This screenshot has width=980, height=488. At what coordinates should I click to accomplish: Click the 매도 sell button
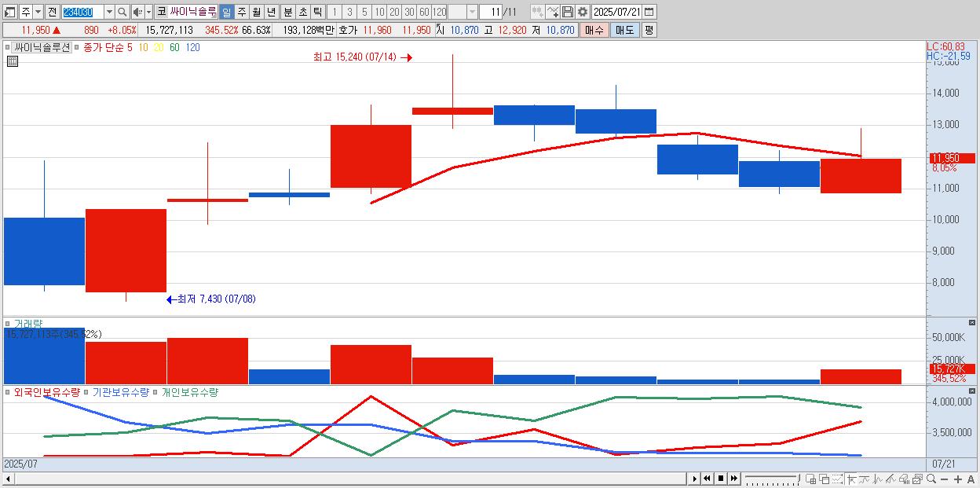(x=625, y=30)
